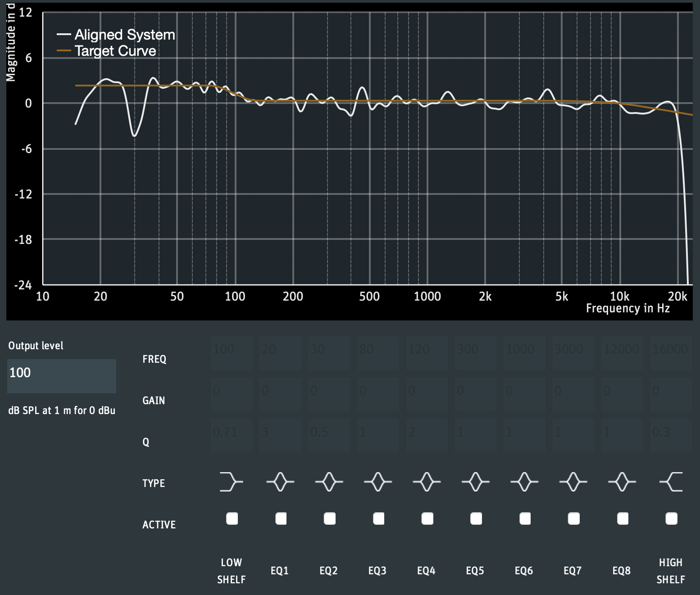Click the EQ1 frequency field showing 20
Image resolution: width=700 pixels, height=595 pixels.
280,353
